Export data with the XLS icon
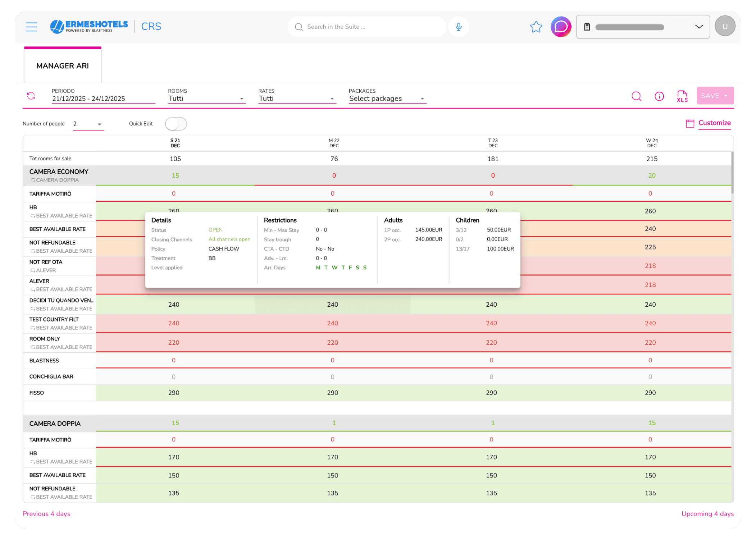 pos(682,96)
